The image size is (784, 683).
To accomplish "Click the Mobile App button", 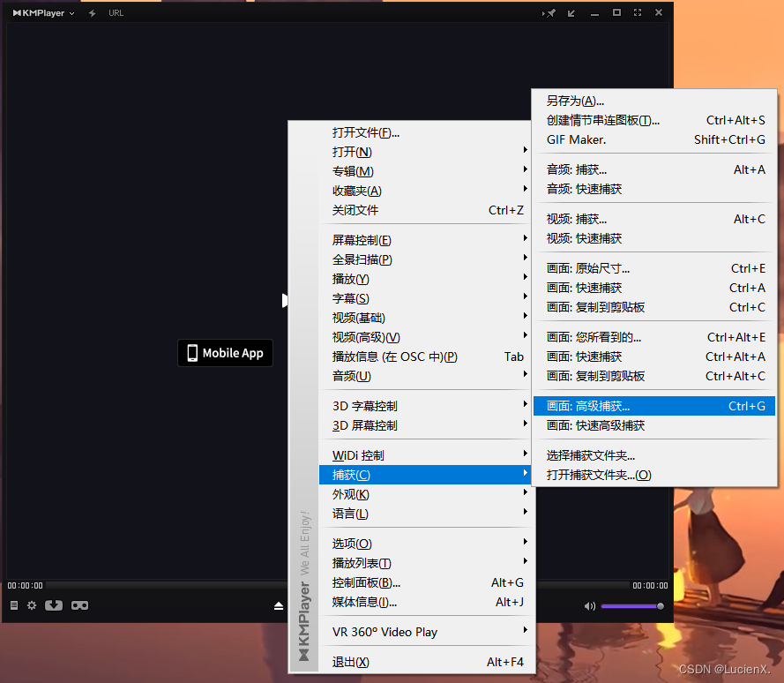I will point(225,353).
